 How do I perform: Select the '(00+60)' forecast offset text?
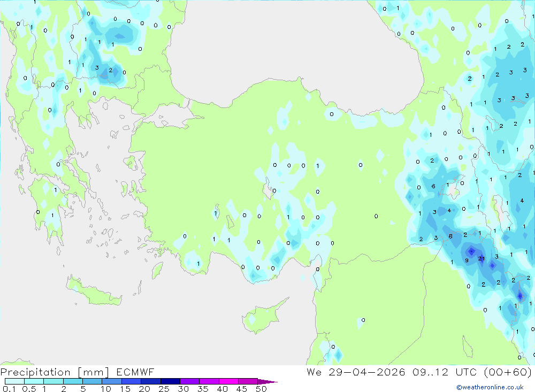point(508,372)
